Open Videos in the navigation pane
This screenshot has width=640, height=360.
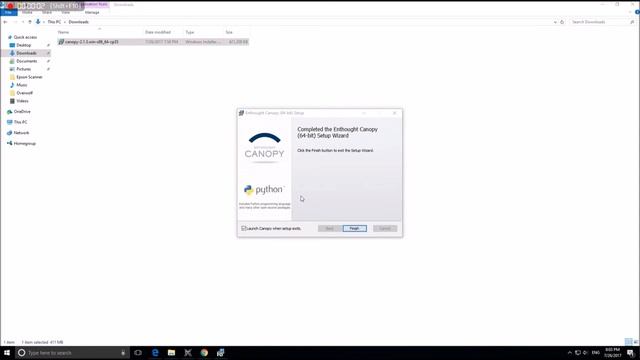[22, 101]
